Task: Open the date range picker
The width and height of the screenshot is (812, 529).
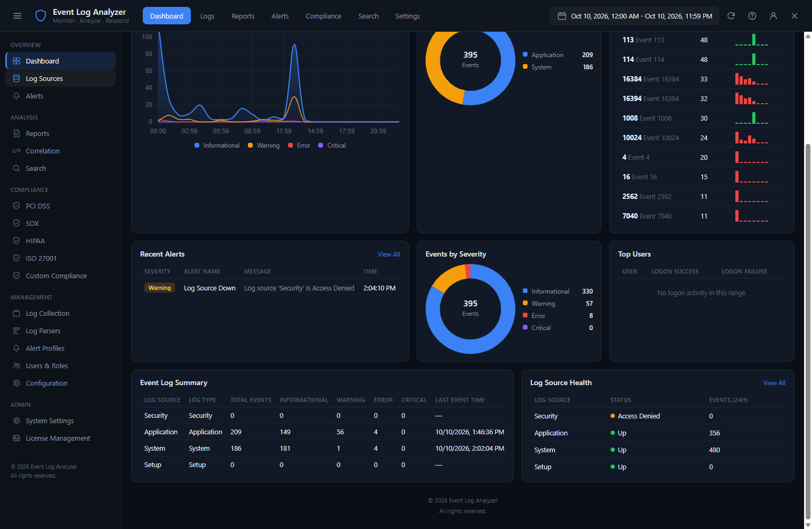Action: pyautogui.click(x=634, y=16)
